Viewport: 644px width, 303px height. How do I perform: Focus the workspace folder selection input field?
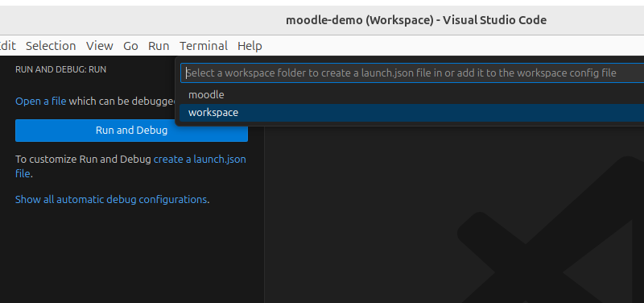point(412,73)
